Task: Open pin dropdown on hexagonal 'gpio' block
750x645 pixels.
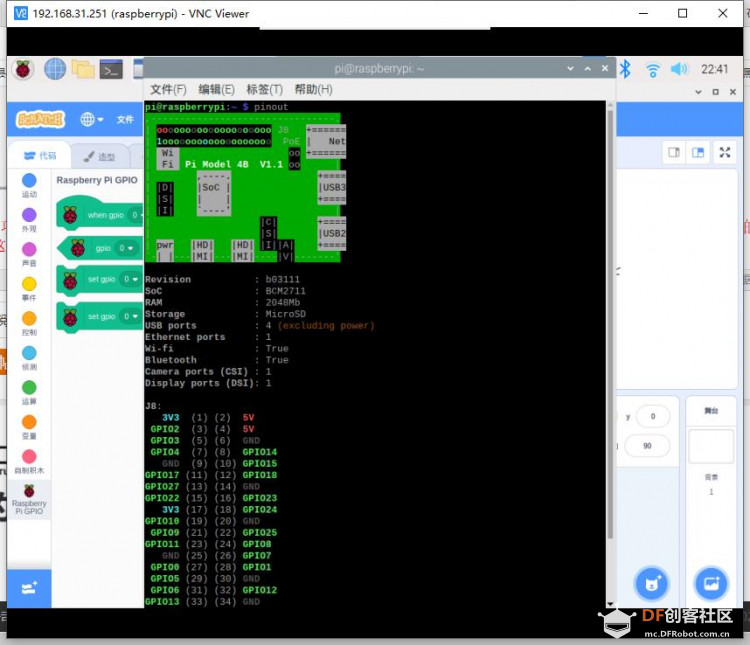Action: point(126,248)
